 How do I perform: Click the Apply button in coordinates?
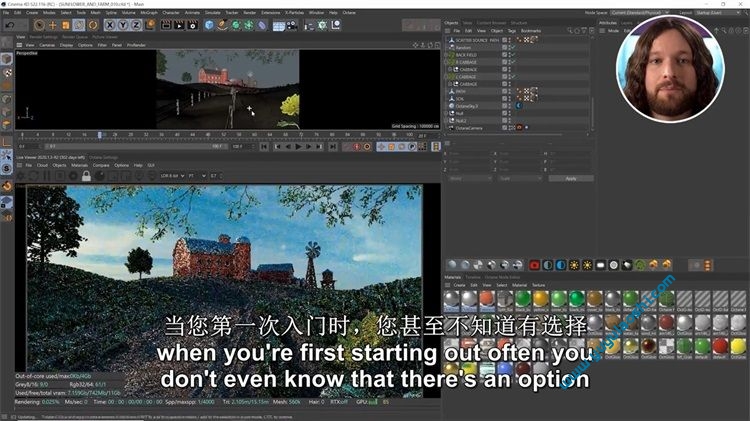571,178
